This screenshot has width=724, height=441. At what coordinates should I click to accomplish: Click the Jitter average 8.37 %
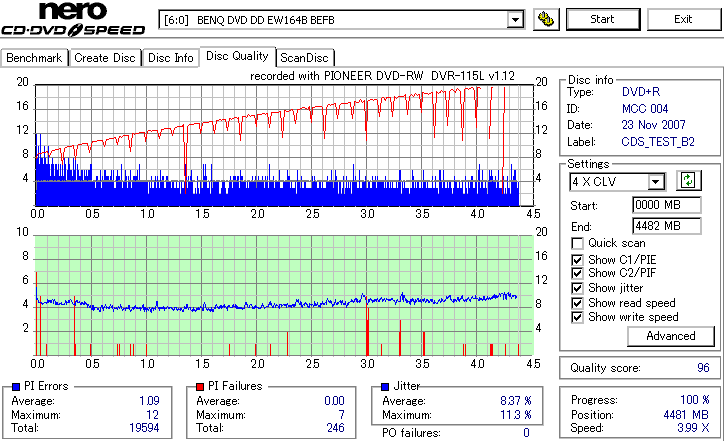[516, 401]
